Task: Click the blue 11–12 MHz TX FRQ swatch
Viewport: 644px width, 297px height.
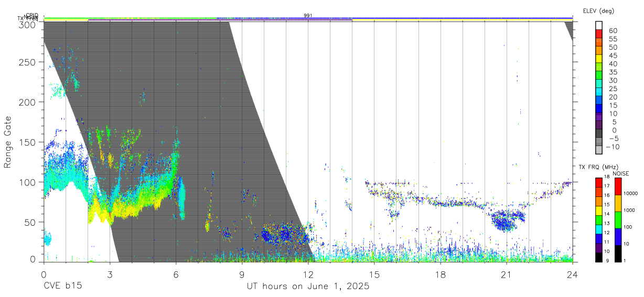Action: (x=598, y=239)
